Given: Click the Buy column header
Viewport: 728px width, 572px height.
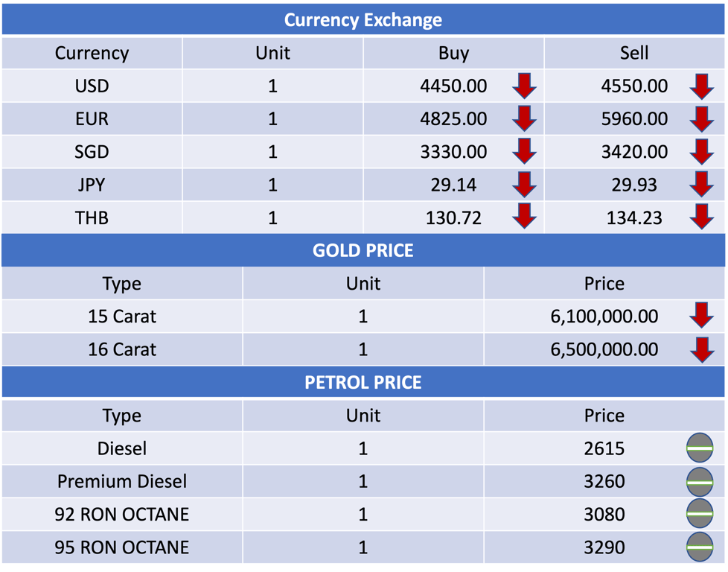Looking at the screenshot, I should click(x=453, y=53).
